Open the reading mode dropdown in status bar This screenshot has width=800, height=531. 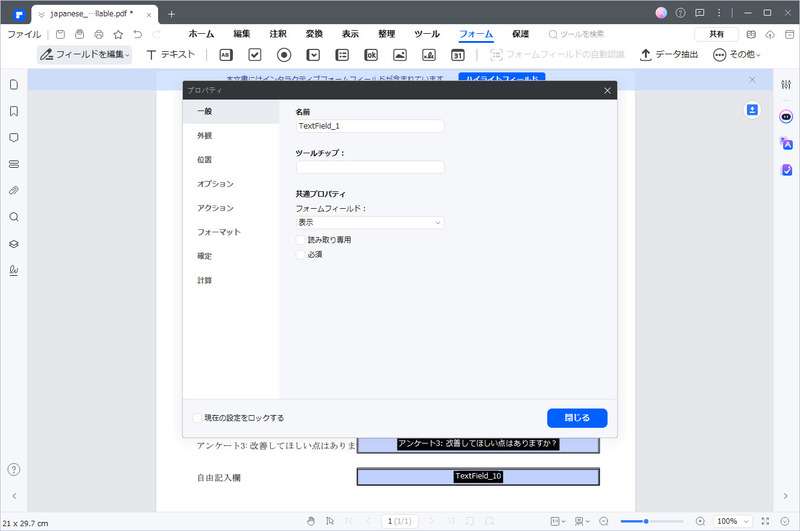tap(582, 521)
